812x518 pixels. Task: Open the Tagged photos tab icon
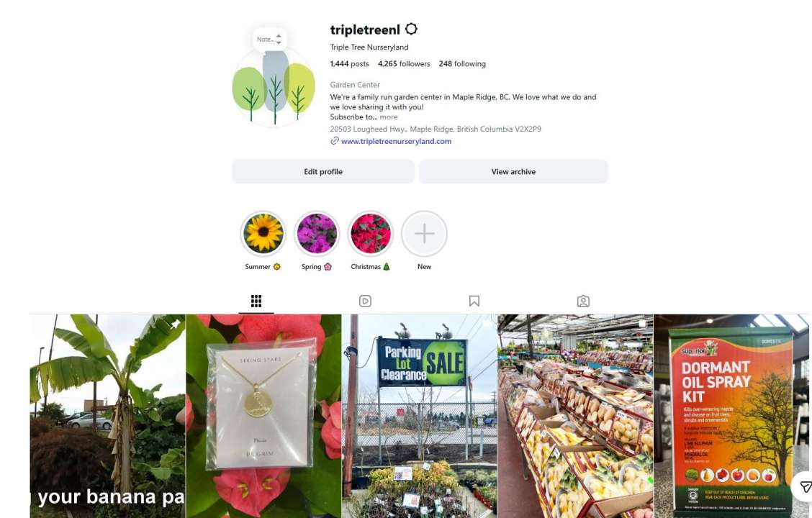point(583,301)
